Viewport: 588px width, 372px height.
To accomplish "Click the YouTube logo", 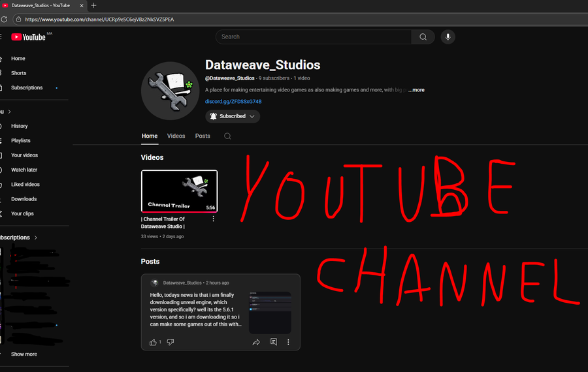I will 29,37.
